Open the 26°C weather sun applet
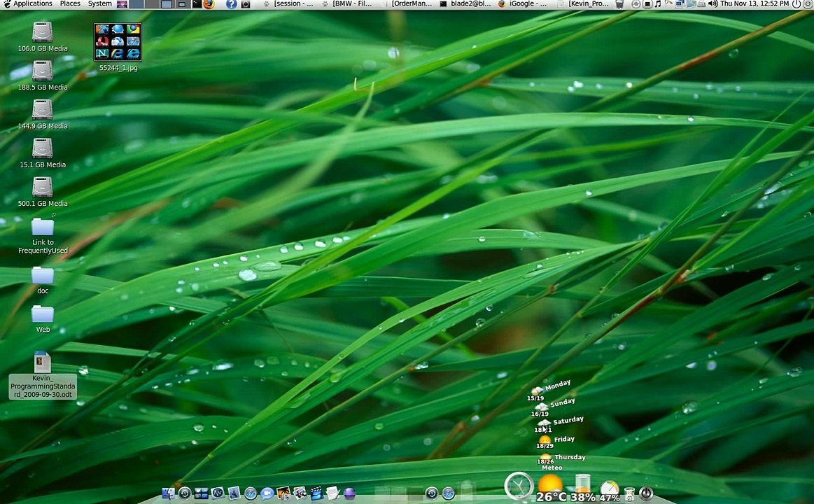Viewport: 814px width, 504px height. click(x=550, y=487)
